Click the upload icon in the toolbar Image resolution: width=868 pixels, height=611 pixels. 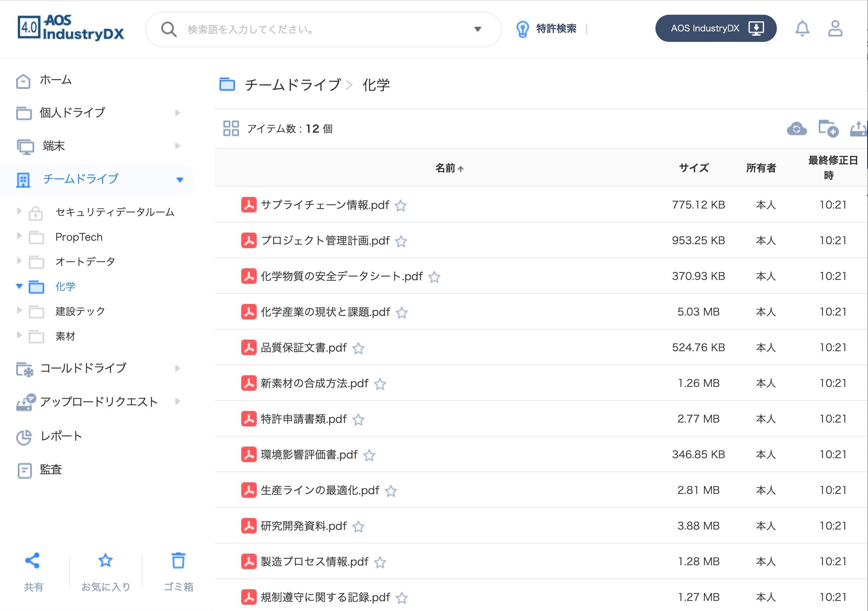(858, 129)
